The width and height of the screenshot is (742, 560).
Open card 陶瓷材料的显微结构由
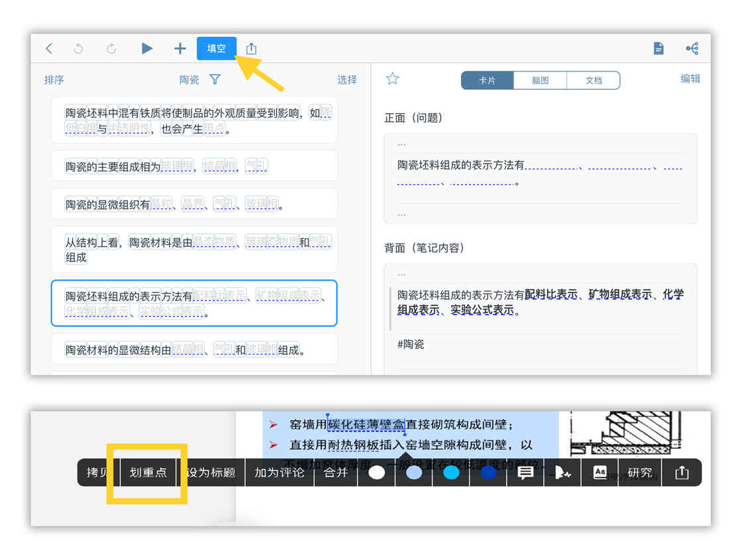click(x=194, y=350)
